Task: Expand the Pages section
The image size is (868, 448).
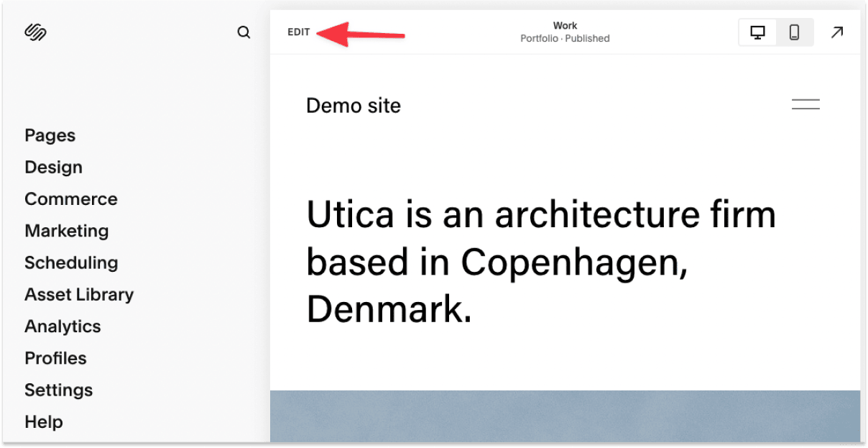Action: [x=50, y=135]
